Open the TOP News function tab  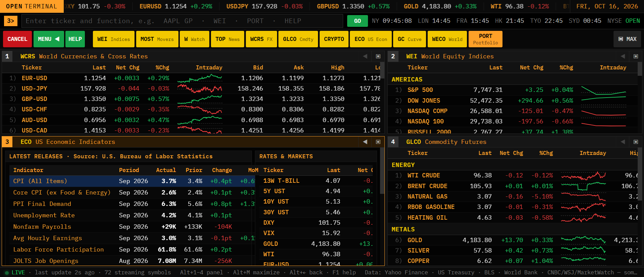tap(227, 39)
